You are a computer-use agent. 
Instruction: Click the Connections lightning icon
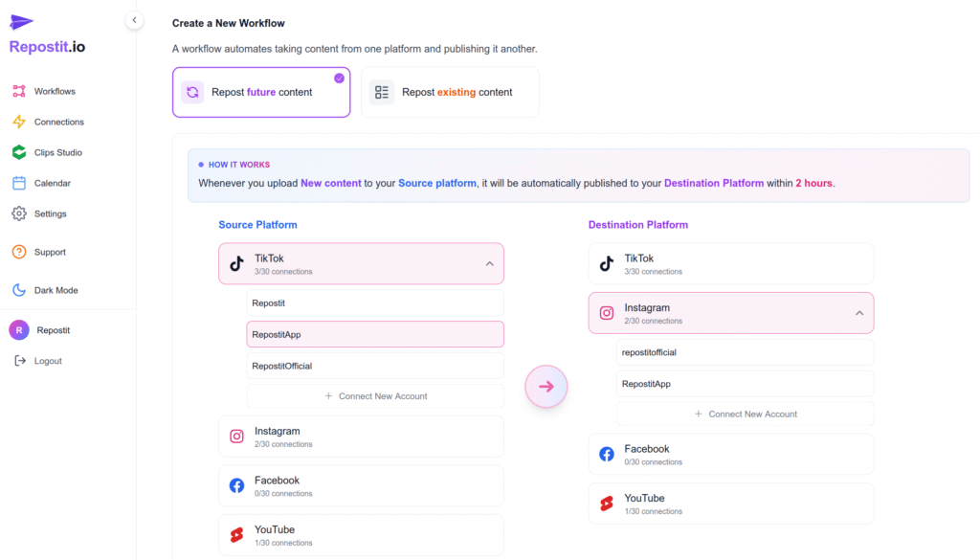(x=19, y=122)
